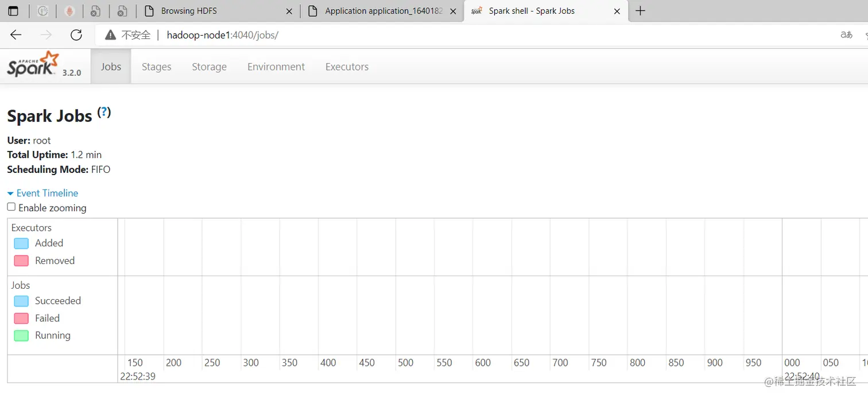Go forward to the next page

[x=46, y=35]
